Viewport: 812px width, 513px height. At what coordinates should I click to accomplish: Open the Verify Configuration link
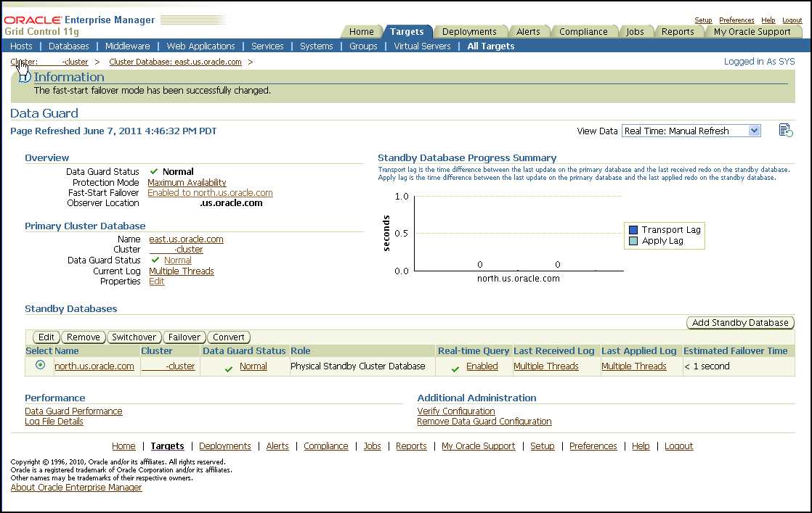point(456,411)
